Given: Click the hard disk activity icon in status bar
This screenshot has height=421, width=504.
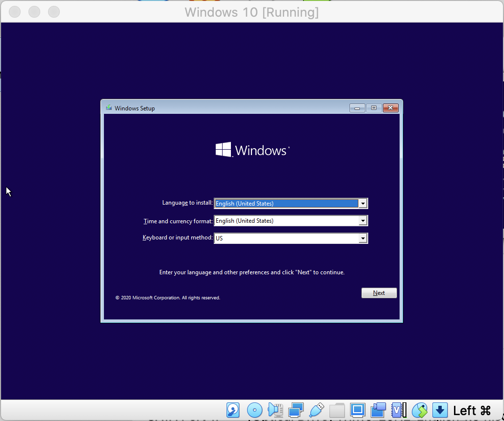Looking at the screenshot, I should click(x=233, y=410).
